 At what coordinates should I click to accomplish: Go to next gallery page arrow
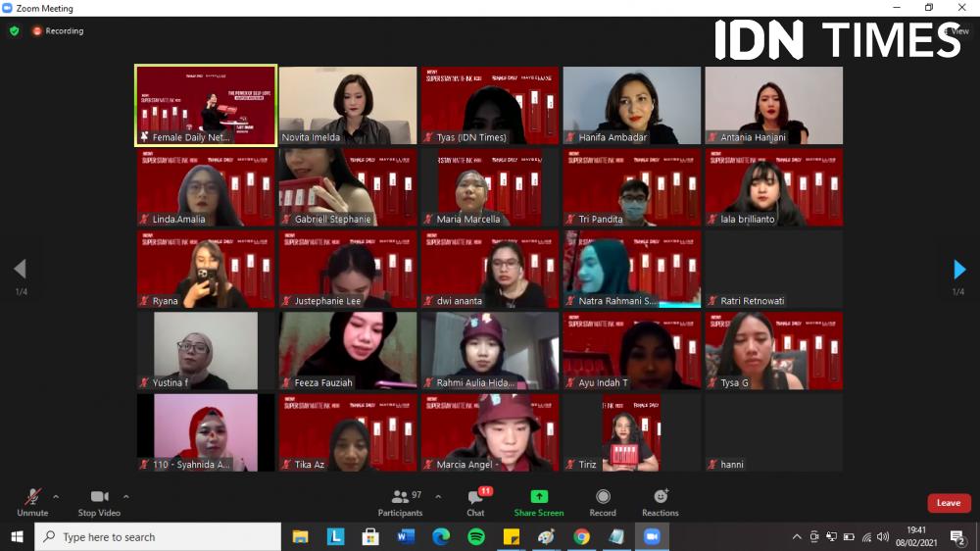point(959,270)
